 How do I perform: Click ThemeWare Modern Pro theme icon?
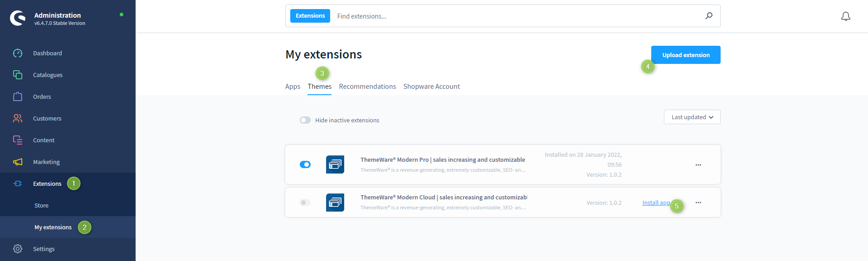pyautogui.click(x=335, y=164)
